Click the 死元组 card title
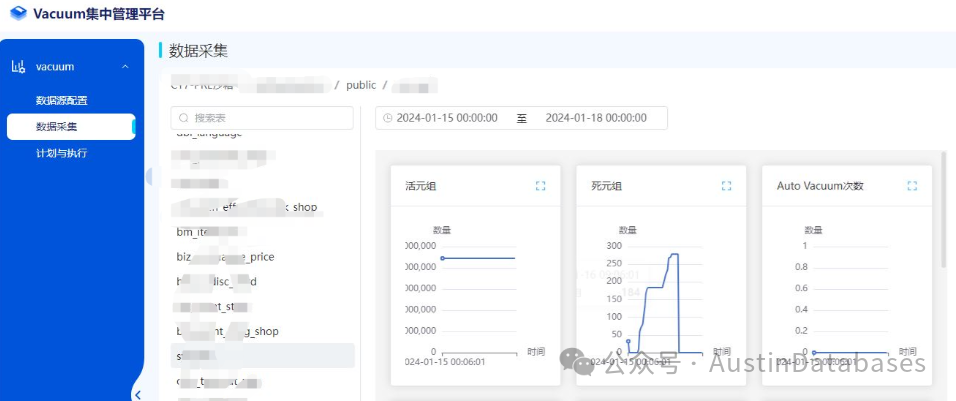Image resolution: width=956 pixels, height=401 pixels. pos(607,186)
